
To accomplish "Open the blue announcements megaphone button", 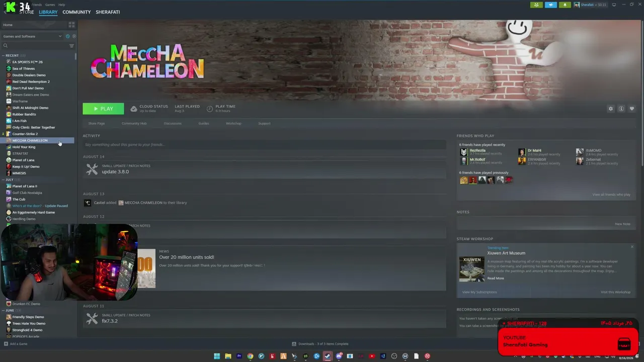I will point(551,5).
